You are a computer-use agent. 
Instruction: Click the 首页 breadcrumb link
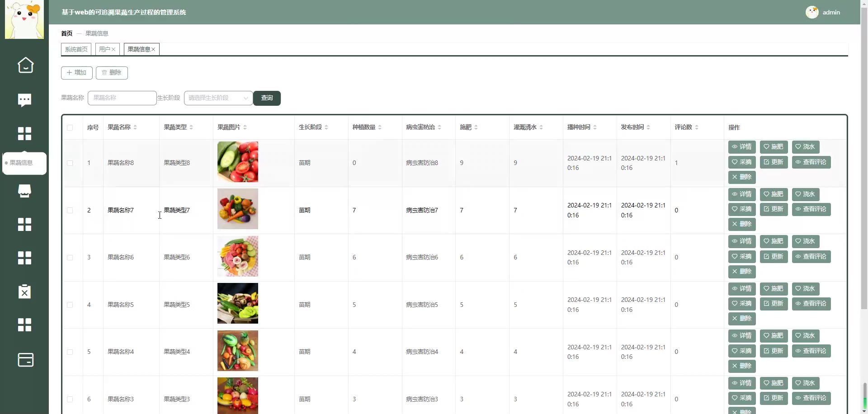(67, 33)
